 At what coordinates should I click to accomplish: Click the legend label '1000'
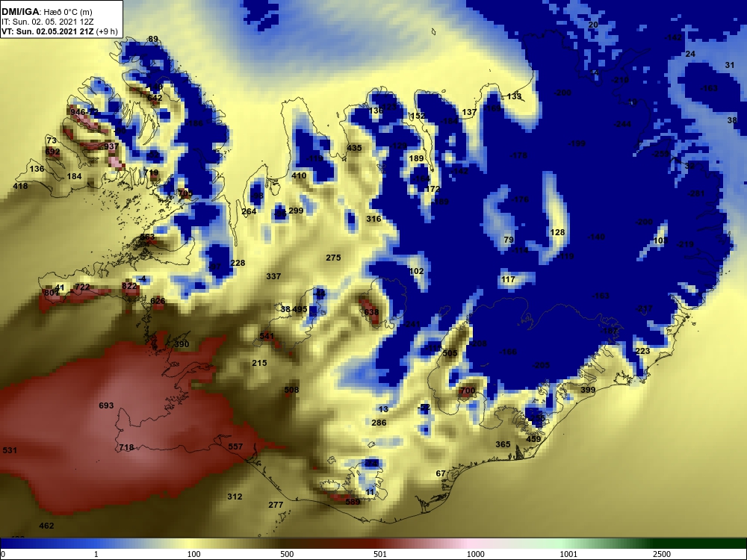pyautogui.click(x=475, y=554)
